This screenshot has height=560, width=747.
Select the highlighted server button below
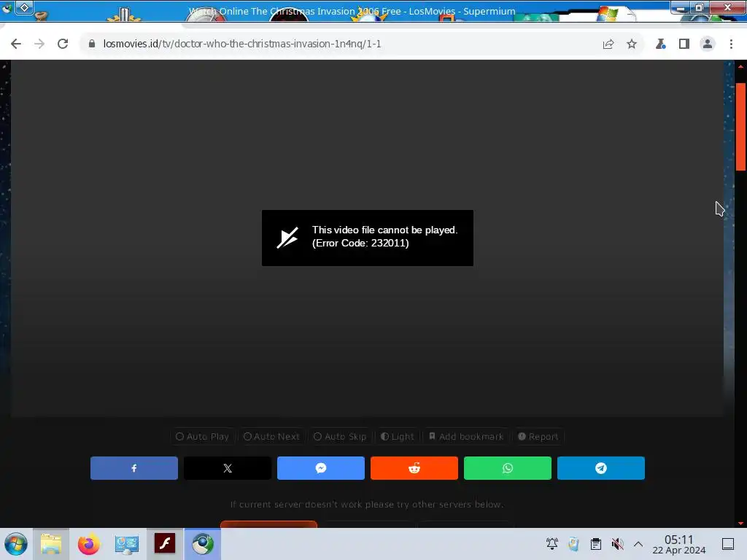click(268, 524)
